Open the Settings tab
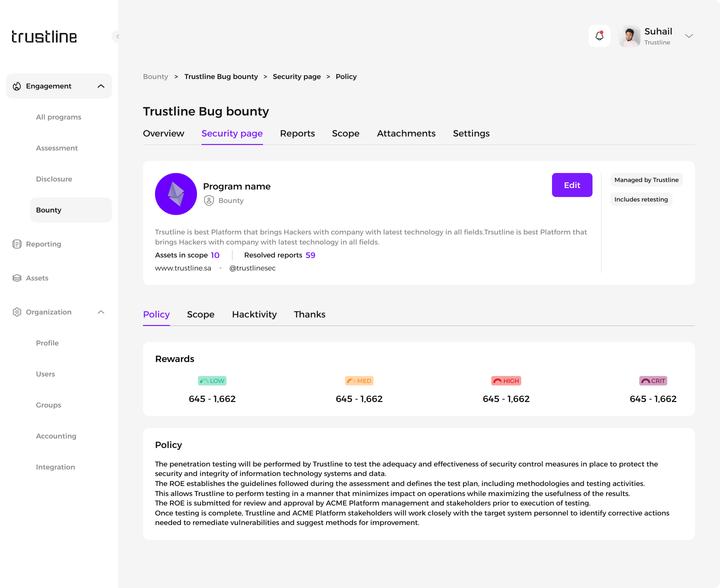 click(471, 133)
